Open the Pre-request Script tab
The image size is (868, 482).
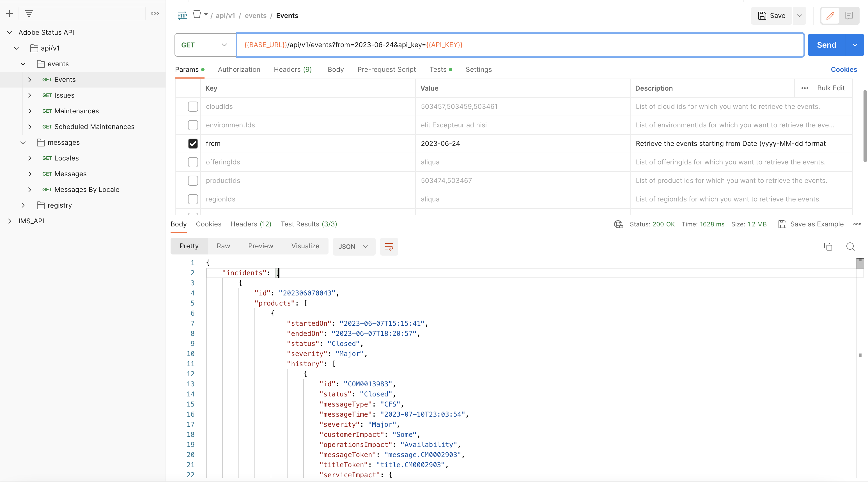[x=387, y=69]
